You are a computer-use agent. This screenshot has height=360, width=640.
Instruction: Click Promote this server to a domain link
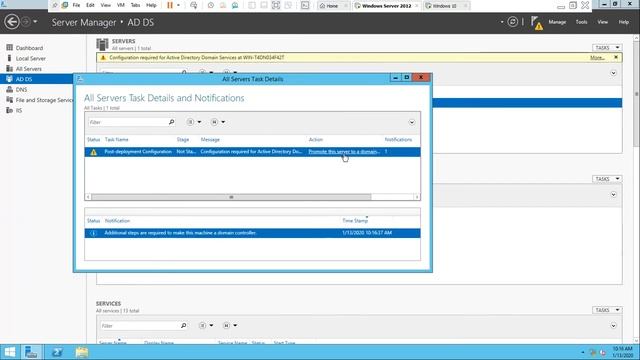(344, 151)
